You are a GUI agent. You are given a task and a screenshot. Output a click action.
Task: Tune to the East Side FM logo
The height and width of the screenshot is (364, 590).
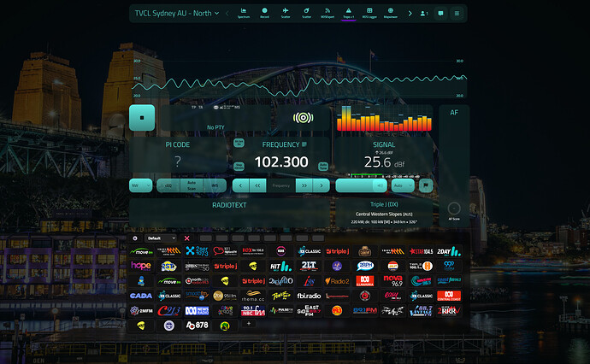[x=309, y=311]
